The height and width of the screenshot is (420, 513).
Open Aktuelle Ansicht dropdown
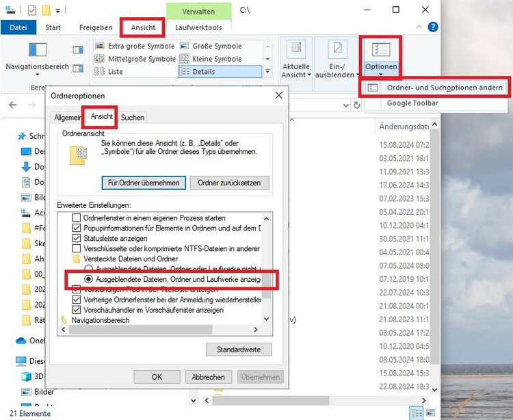point(296,59)
